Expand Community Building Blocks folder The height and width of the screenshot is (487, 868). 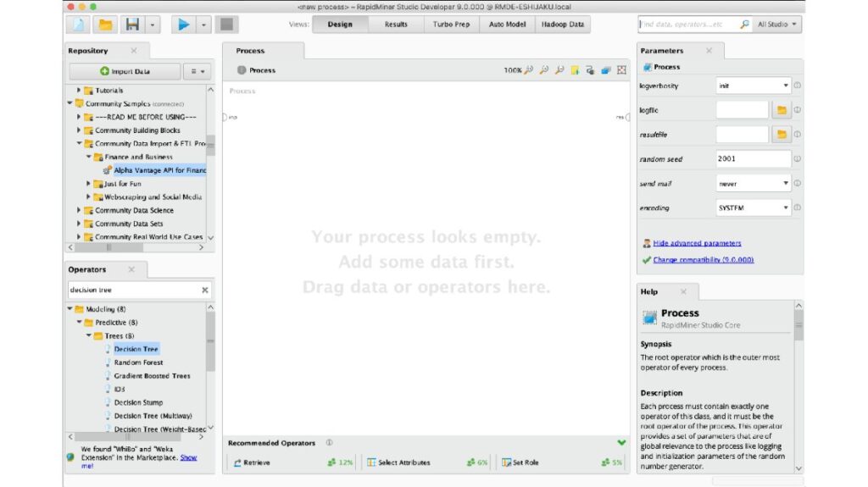point(79,130)
